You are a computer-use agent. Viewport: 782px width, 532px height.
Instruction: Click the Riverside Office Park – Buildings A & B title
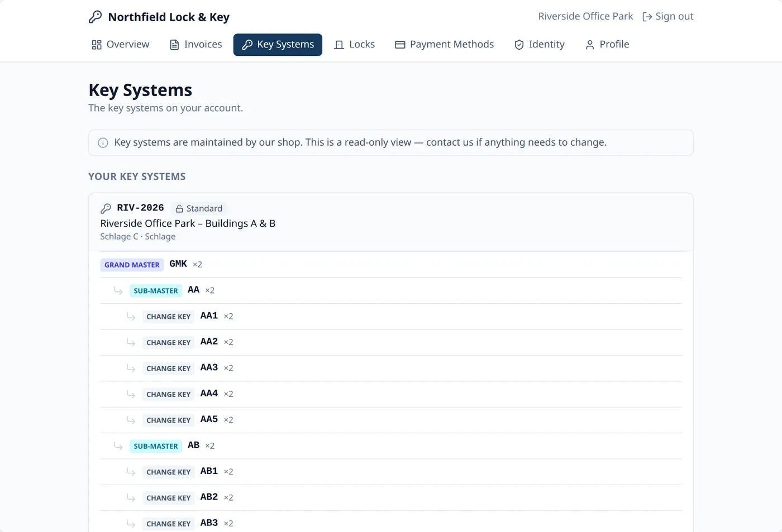pyautogui.click(x=188, y=223)
